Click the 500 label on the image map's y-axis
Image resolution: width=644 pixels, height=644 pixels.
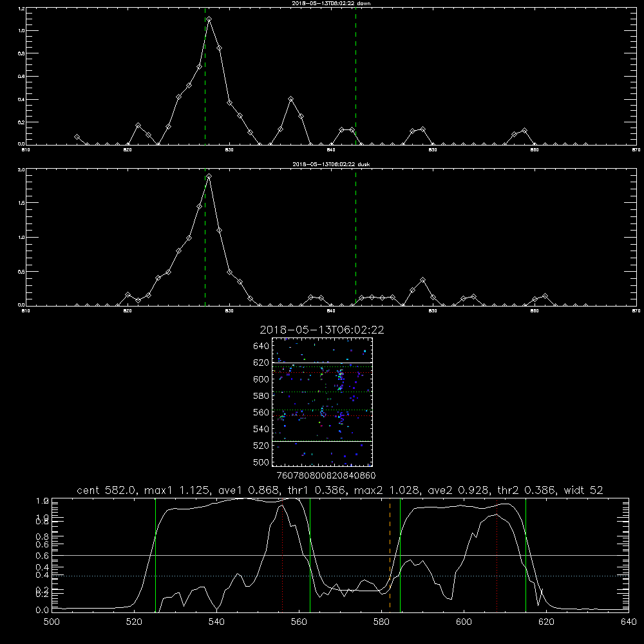click(x=261, y=462)
